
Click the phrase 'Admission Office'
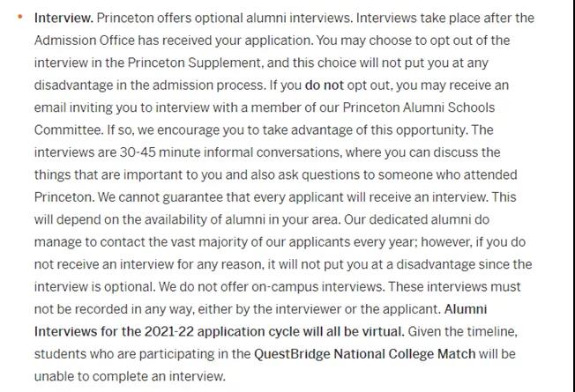click(x=85, y=41)
